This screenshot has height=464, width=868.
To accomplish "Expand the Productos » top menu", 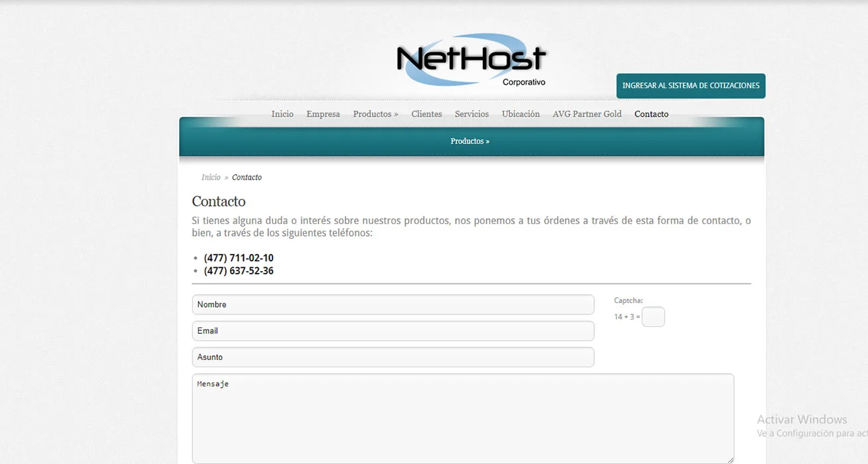I will tap(375, 114).
